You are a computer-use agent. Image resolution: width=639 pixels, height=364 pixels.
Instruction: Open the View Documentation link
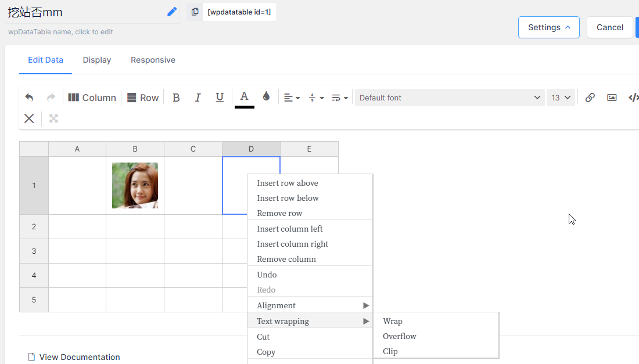(79, 357)
